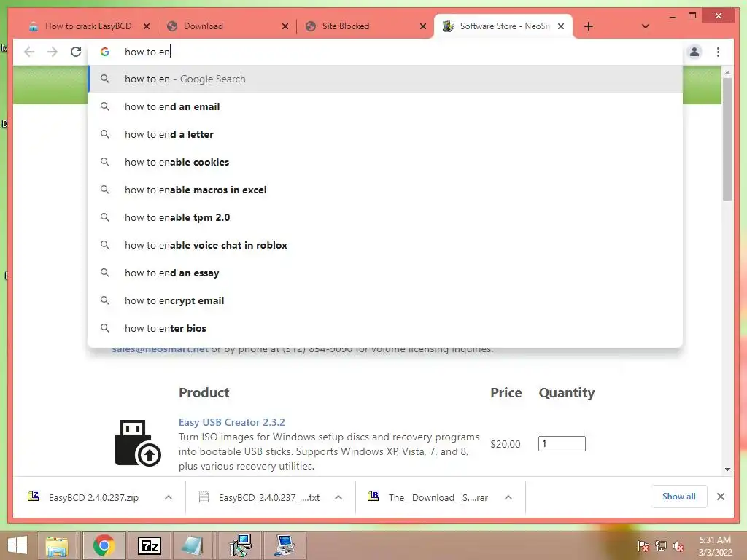Choose 'how to enable macros in excel'
Viewport: 747px width, 560px height.
point(385,190)
